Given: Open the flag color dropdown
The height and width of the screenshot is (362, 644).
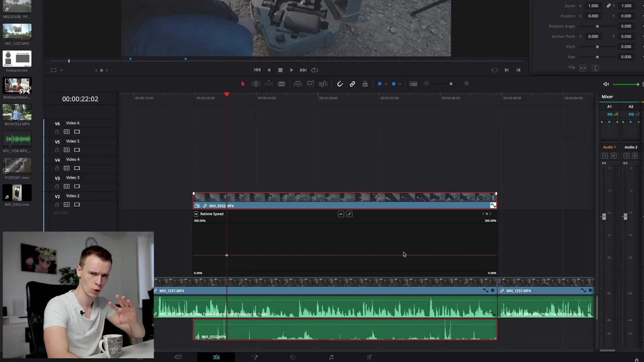Looking at the screenshot, I should click(x=386, y=84).
